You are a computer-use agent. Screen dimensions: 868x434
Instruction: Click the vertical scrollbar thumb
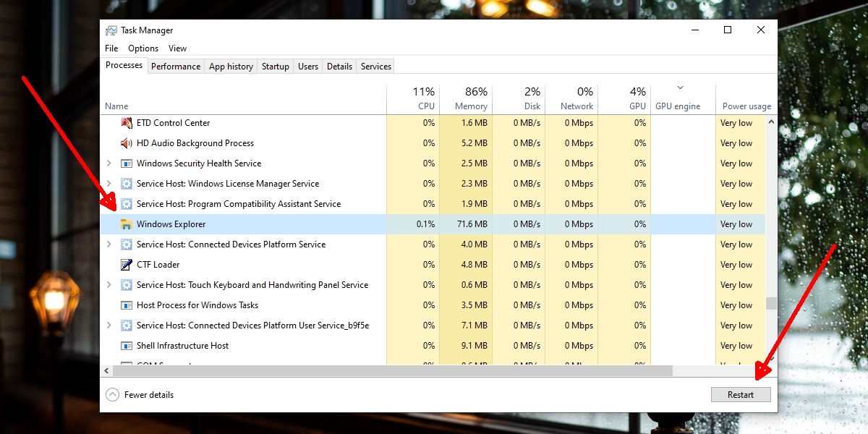[771, 303]
